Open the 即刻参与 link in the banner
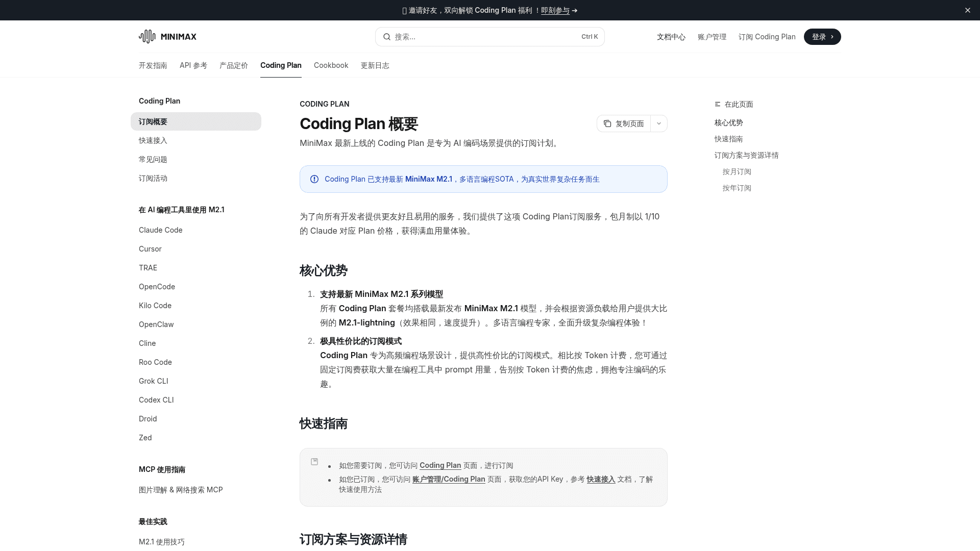The image size is (980, 551). [556, 10]
